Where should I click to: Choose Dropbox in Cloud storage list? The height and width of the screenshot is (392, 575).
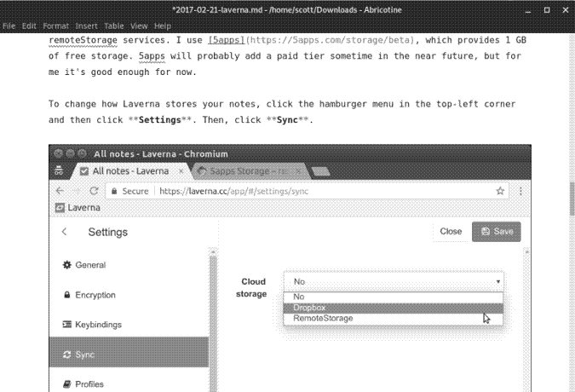(393, 308)
